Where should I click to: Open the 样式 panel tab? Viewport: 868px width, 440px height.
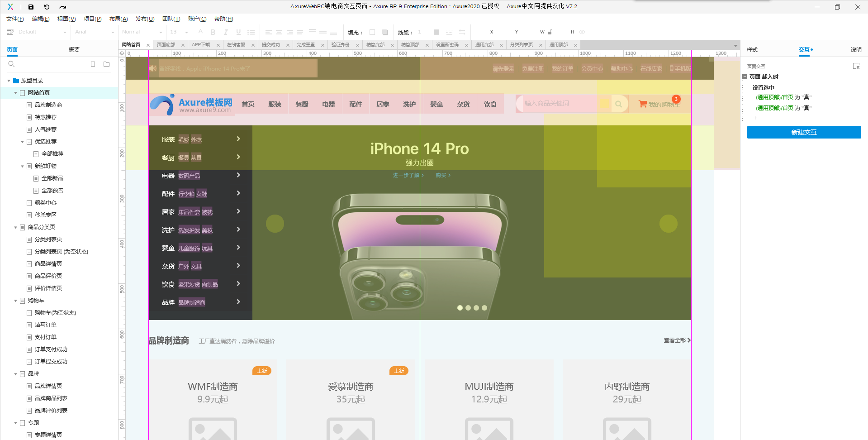tap(752, 50)
